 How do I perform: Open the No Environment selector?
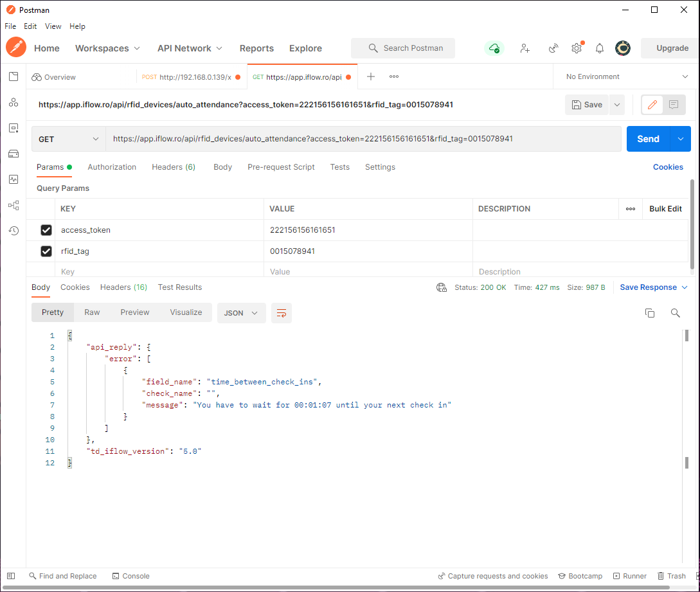tap(626, 76)
